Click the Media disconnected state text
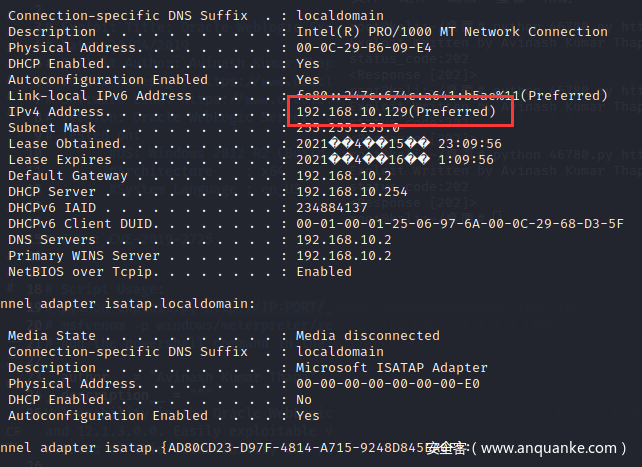The height and width of the screenshot is (467, 642). click(x=368, y=336)
